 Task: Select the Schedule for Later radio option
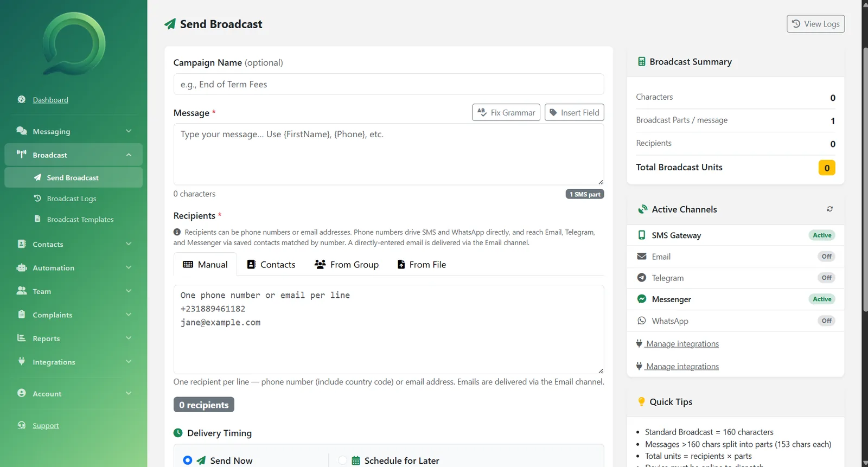coord(342,460)
